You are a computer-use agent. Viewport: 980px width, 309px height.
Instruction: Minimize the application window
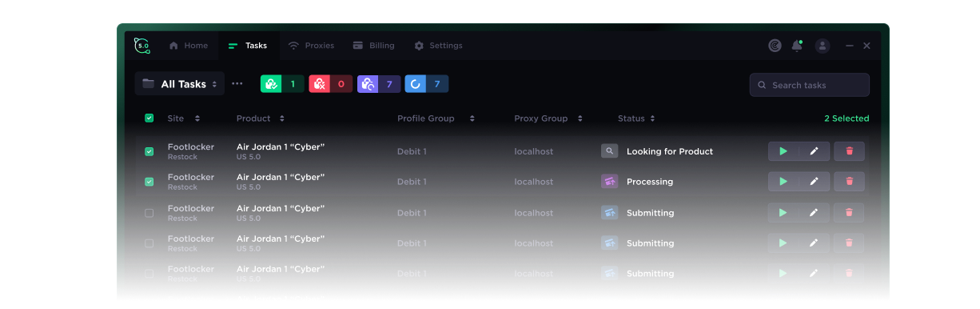pos(850,46)
